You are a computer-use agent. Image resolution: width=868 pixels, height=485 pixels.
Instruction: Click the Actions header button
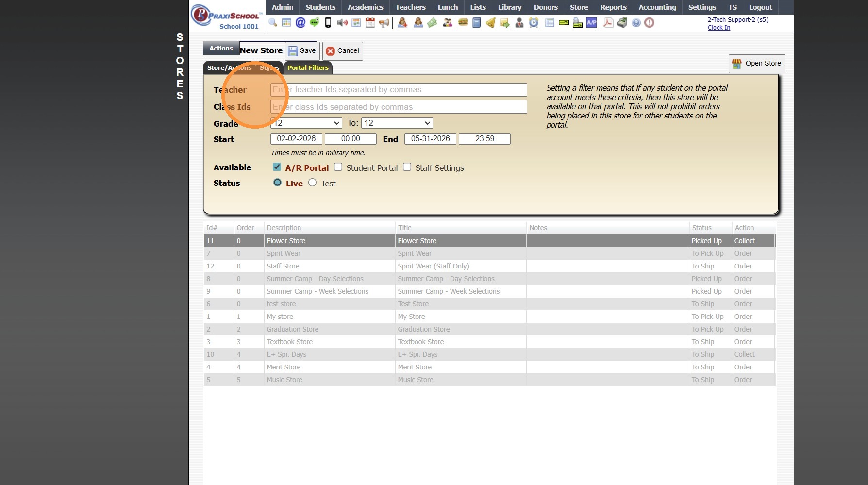click(x=221, y=49)
